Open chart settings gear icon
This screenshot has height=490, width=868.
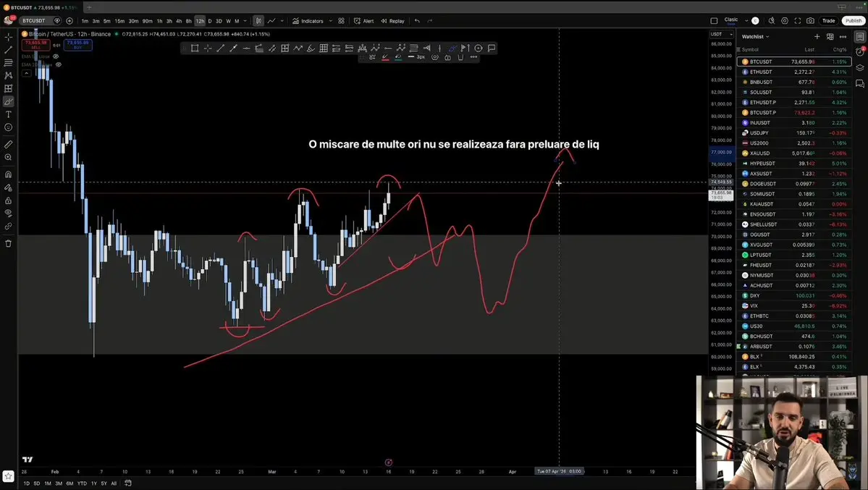pyautogui.click(x=785, y=21)
